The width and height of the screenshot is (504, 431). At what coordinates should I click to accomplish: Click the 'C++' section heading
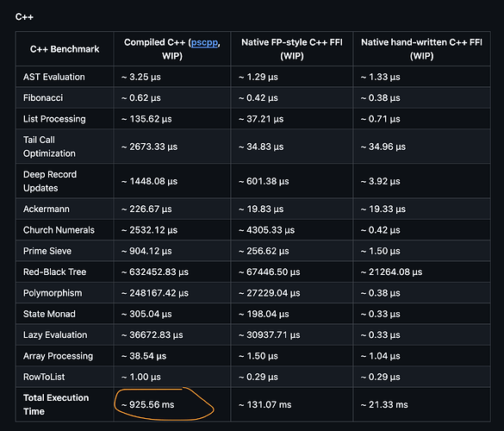[x=24, y=16]
